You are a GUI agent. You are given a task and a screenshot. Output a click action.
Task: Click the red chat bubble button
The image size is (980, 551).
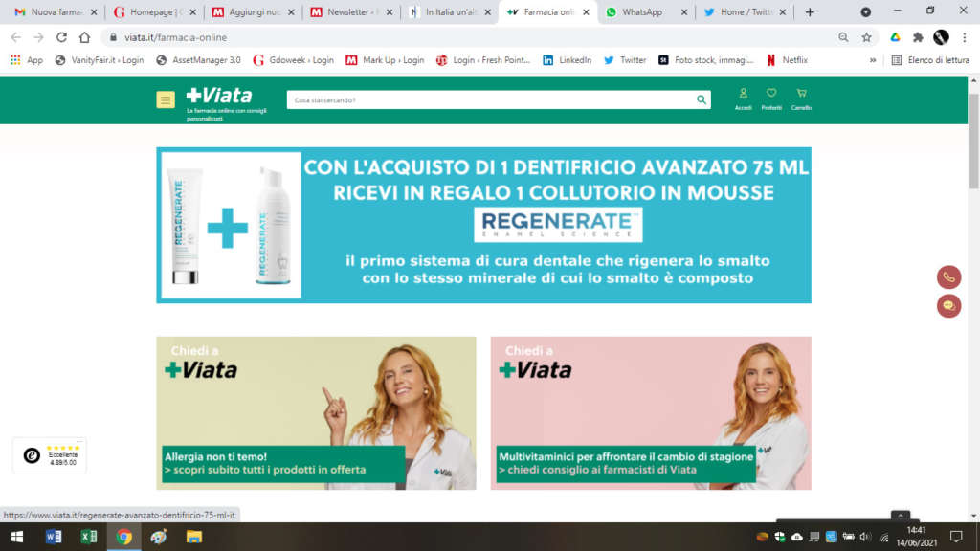pyautogui.click(x=948, y=306)
